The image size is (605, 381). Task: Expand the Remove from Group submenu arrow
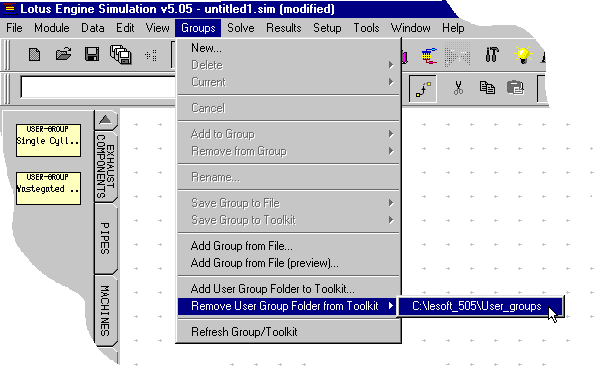[391, 151]
